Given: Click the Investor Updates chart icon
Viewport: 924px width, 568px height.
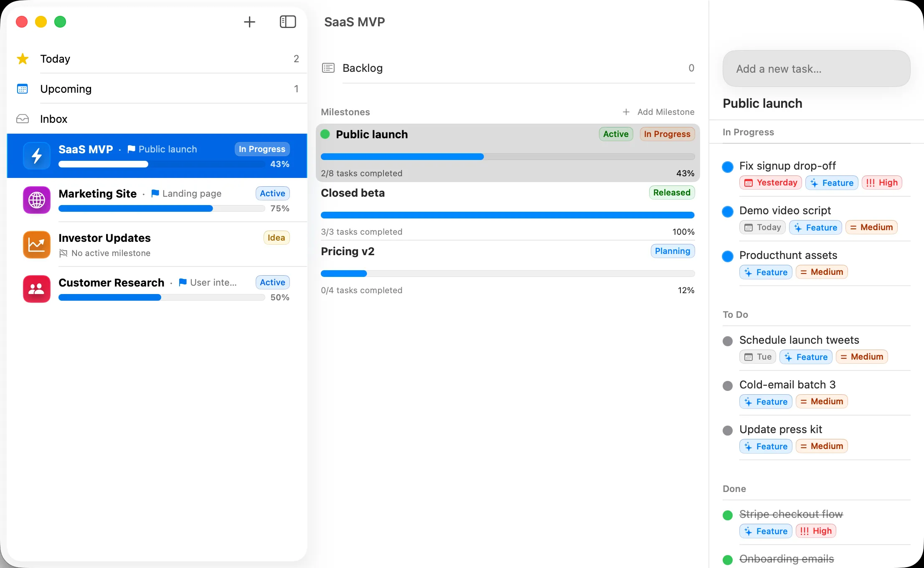Looking at the screenshot, I should [37, 245].
